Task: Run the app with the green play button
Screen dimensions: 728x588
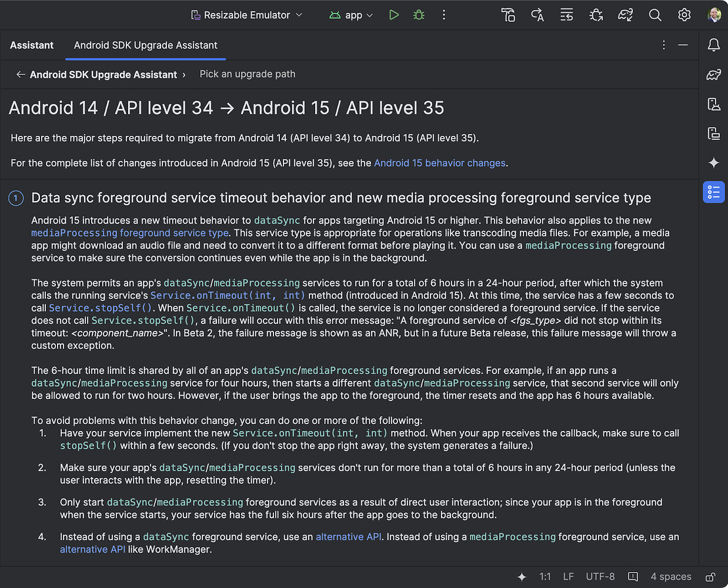Action: coord(394,15)
